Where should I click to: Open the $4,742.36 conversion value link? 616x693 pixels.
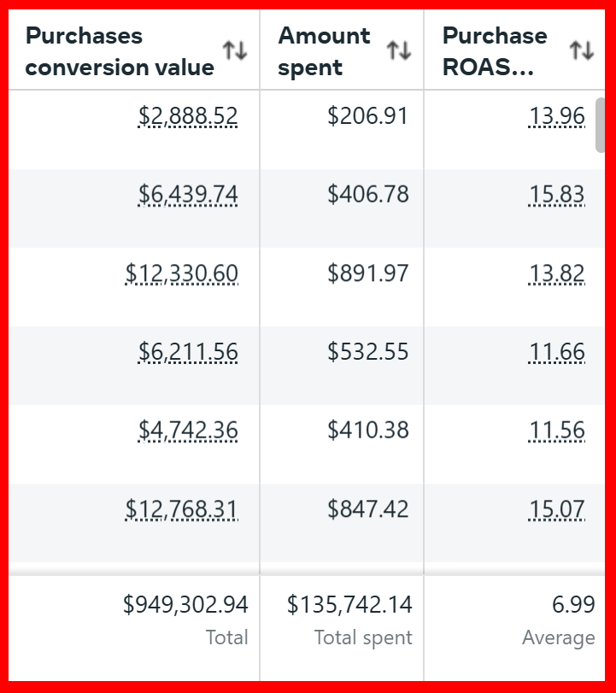pyautogui.click(x=188, y=431)
